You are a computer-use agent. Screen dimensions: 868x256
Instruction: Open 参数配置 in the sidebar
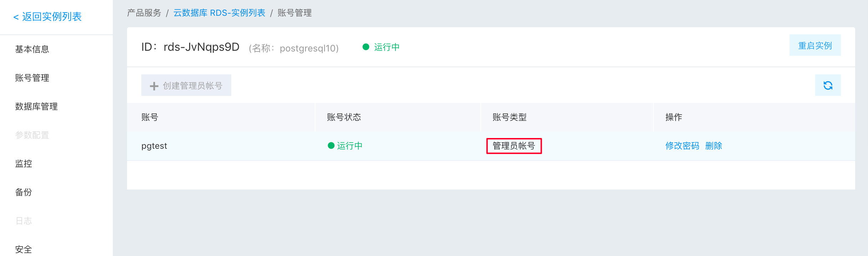32,135
